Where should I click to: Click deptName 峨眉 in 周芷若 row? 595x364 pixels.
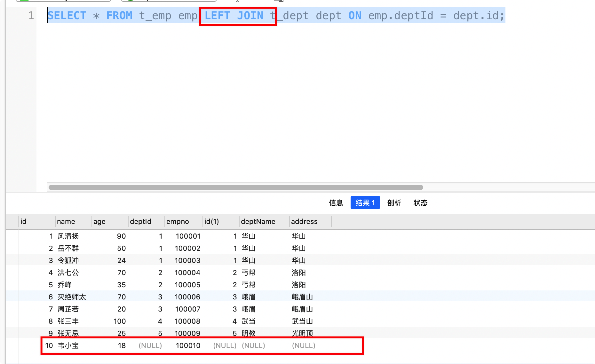click(249, 309)
